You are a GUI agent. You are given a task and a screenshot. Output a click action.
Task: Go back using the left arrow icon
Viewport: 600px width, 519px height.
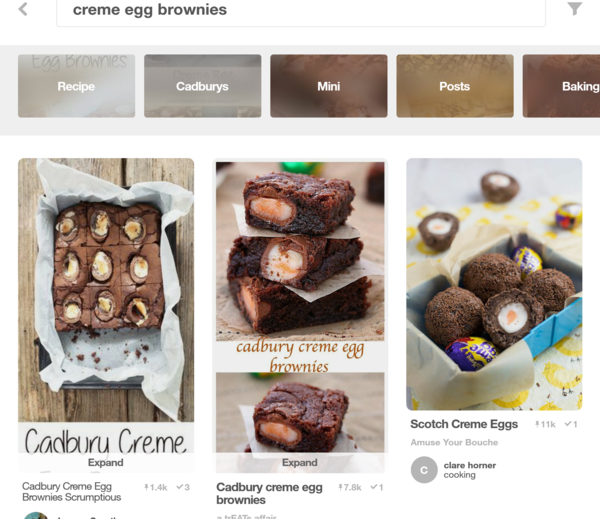23,9
